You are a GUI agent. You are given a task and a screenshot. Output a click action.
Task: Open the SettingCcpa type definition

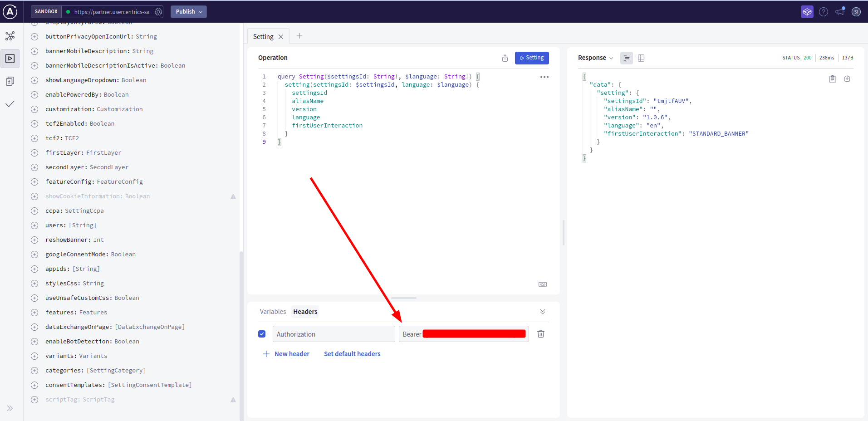tap(84, 211)
